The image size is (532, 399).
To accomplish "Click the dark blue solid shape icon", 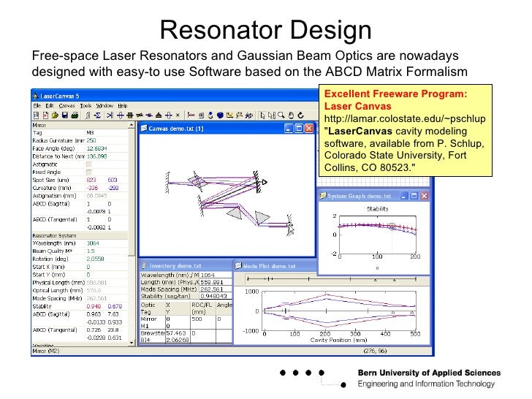I will (220, 115).
